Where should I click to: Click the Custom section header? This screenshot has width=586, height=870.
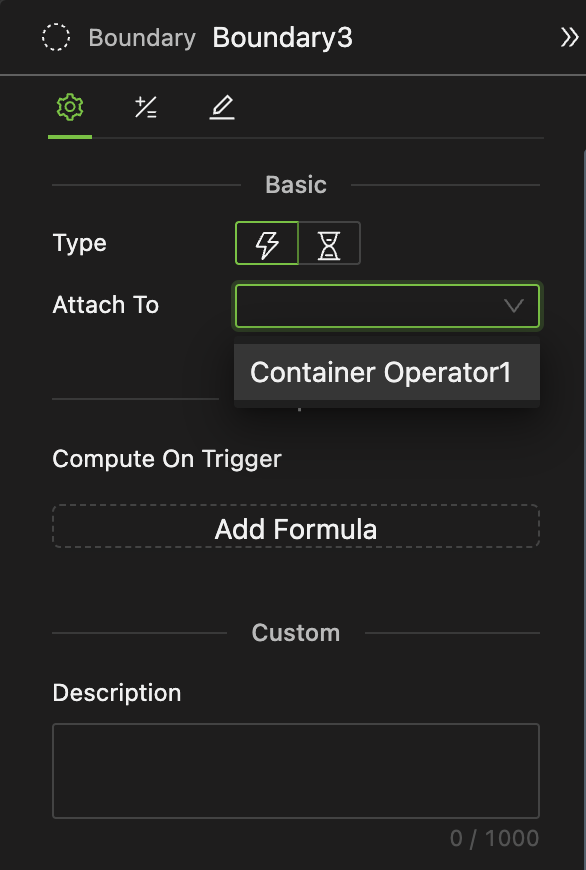(296, 633)
